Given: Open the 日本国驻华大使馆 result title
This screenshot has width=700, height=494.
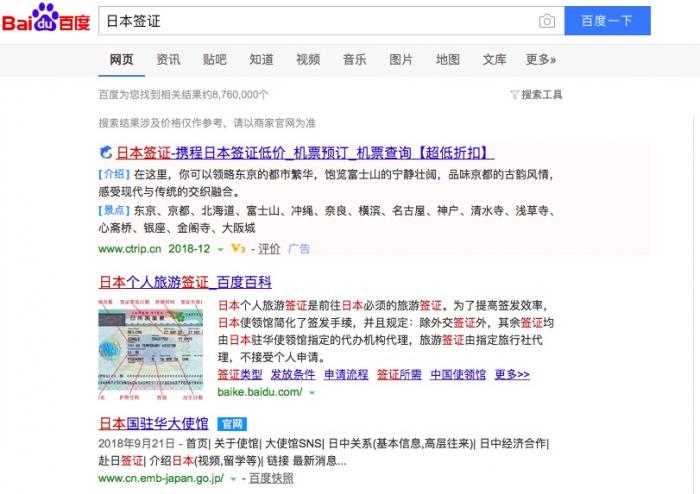Looking at the screenshot, I should [x=154, y=423].
